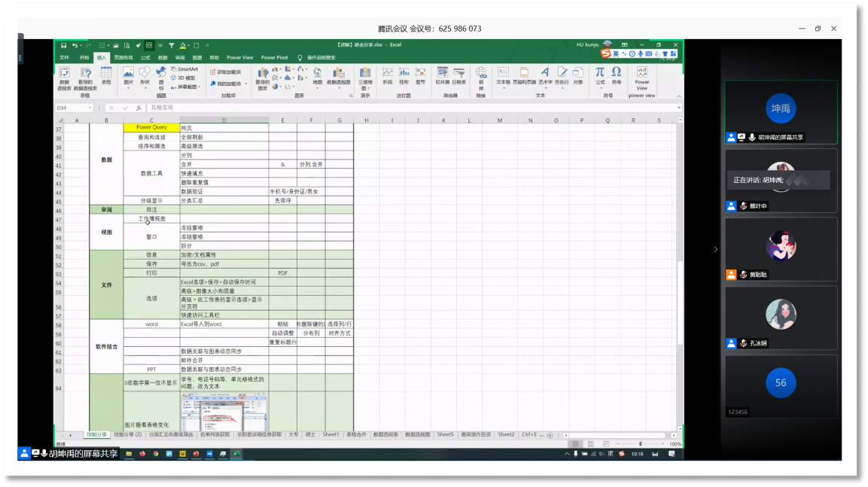The image size is (868, 487).
Task: Click the zoom slider in status bar
Action: [640, 444]
